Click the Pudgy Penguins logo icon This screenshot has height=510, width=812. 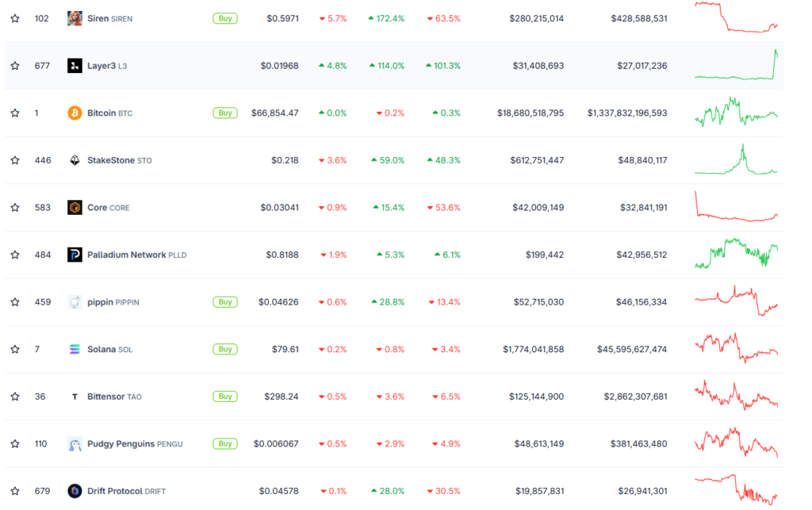pyautogui.click(x=75, y=444)
